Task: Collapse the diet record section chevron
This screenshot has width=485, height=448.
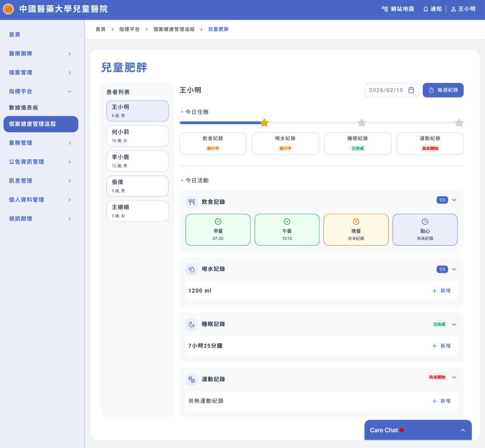Action: pyautogui.click(x=454, y=200)
